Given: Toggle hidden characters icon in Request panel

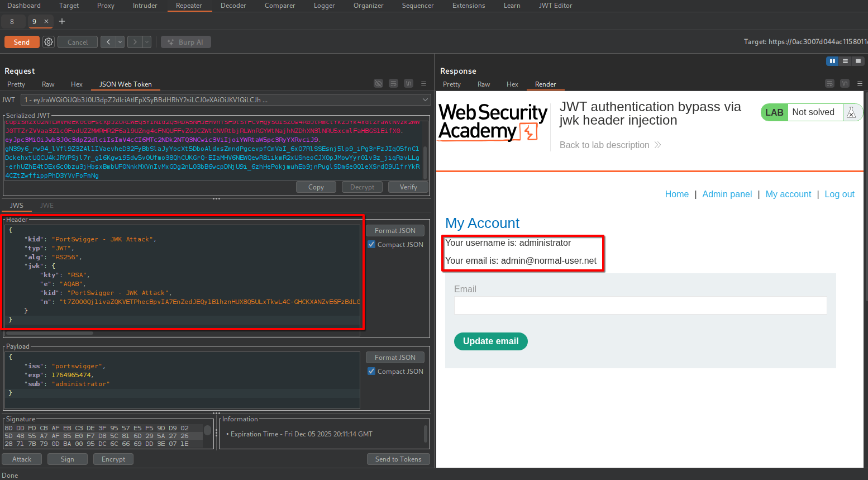Looking at the screenshot, I should (378, 83).
